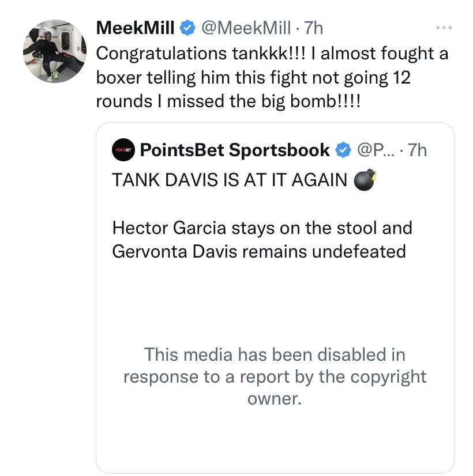Click MeekMill's blue verified badge

click(187, 28)
